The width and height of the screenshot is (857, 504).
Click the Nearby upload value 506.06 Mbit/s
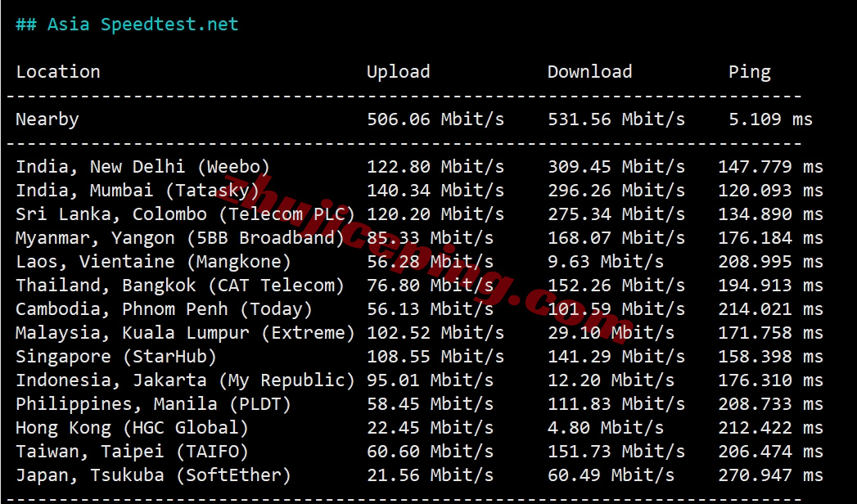click(435, 119)
